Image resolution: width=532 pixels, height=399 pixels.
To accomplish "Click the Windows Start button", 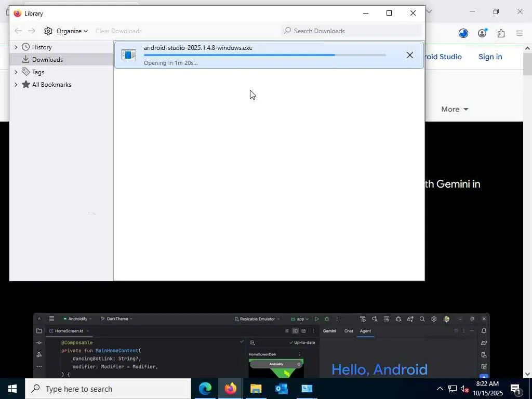I will tap(12, 389).
